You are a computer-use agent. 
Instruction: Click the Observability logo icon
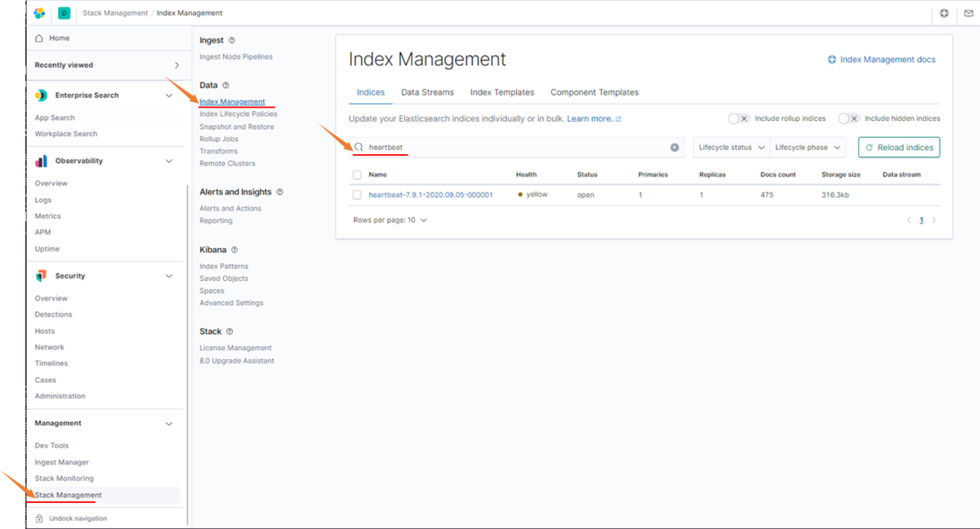41,161
